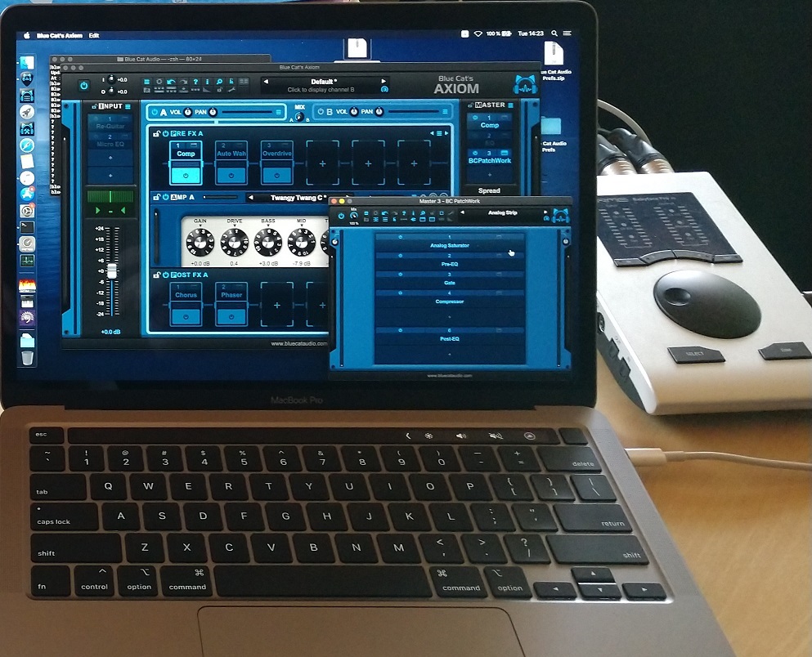Open Spotlight search in the menu bar
The image size is (812, 657).
click(554, 34)
